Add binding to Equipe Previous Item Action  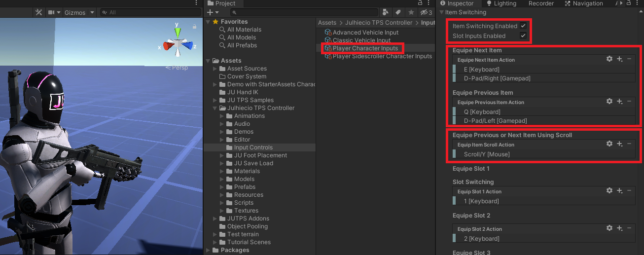620,102
